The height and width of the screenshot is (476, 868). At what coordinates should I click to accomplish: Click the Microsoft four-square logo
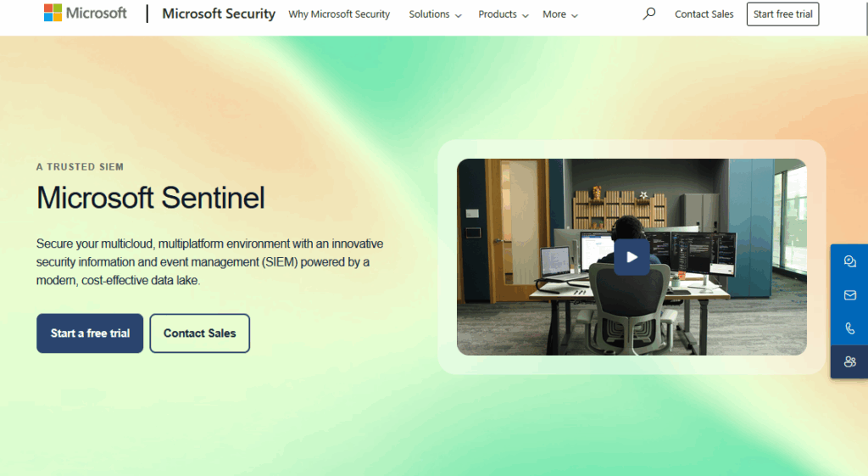pyautogui.click(x=53, y=13)
